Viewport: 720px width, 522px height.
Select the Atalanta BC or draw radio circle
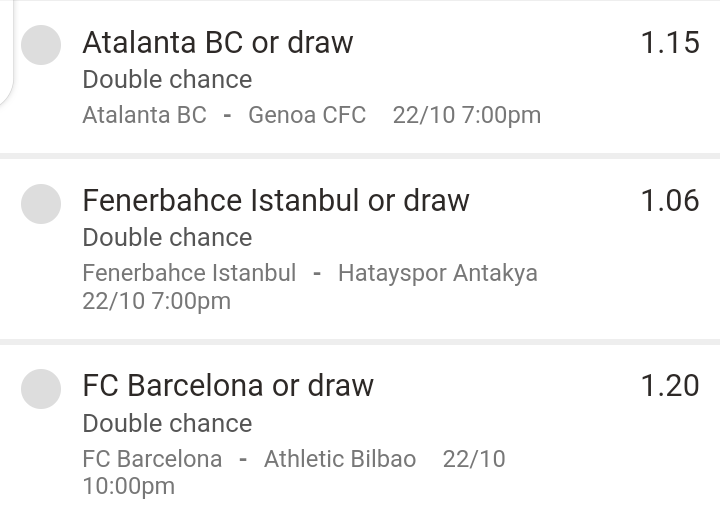coord(41,45)
